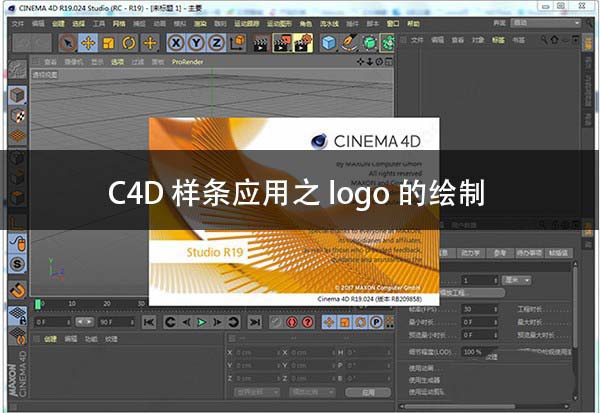
Task: Select the Scale tool in top toolbar
Action: click(x=109, y=43)
